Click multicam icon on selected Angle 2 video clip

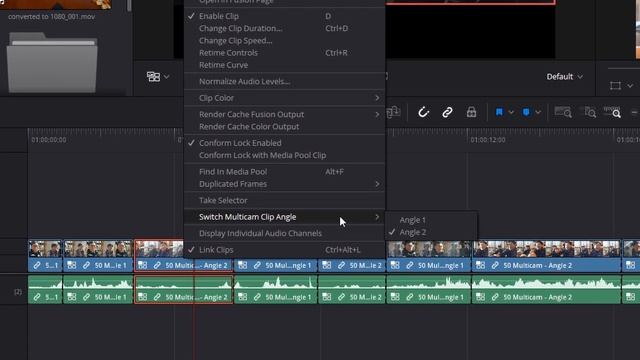(142, 265)
